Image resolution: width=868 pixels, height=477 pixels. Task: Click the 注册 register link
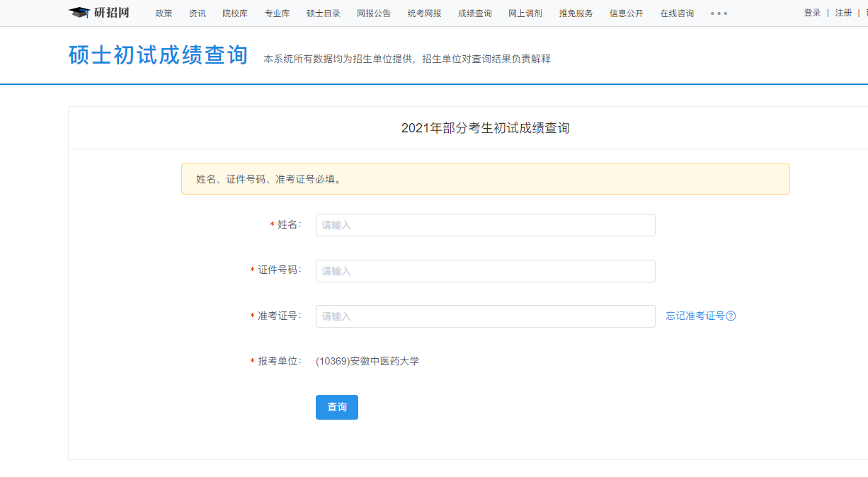pyautogui.click(x=843, y=13)
